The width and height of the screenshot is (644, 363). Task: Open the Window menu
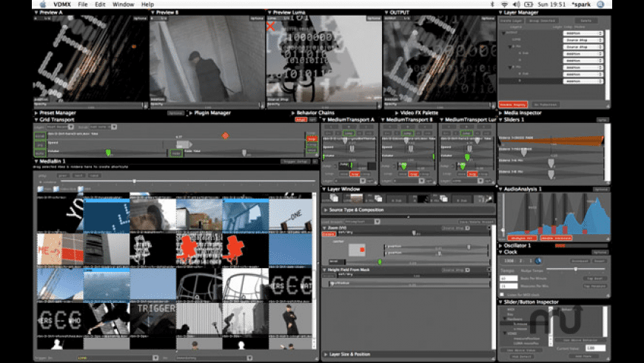[123, 4]
